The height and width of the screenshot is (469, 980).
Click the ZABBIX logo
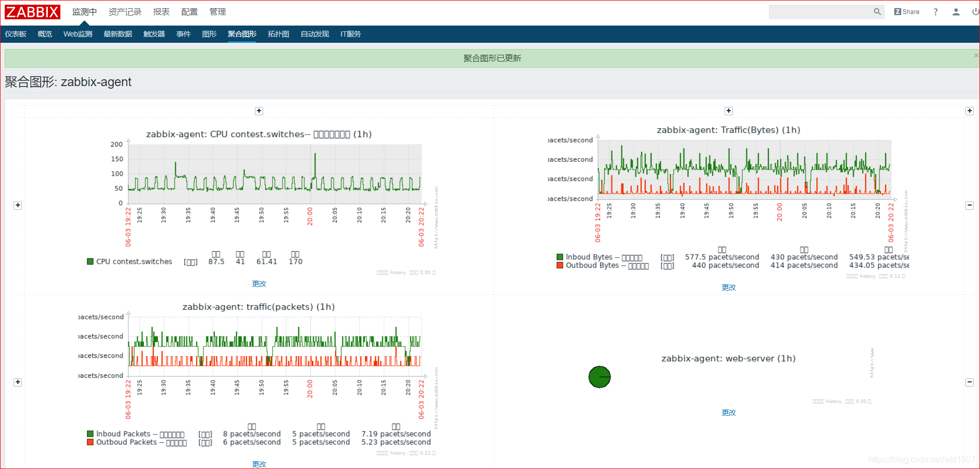tap(32, 12)
